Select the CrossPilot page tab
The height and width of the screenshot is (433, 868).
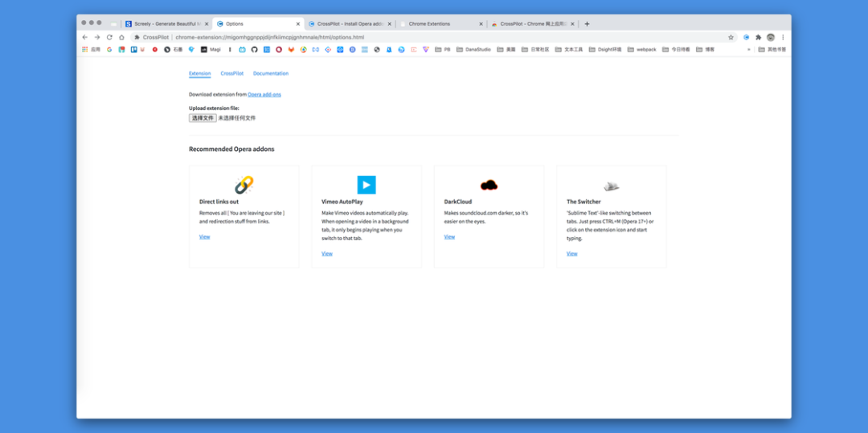[232, 74]
